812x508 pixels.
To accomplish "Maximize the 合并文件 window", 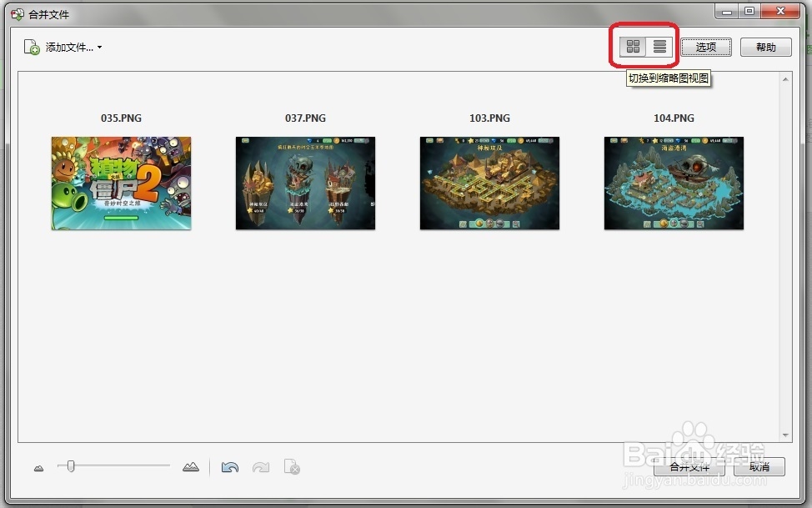I will click(749, 11).
